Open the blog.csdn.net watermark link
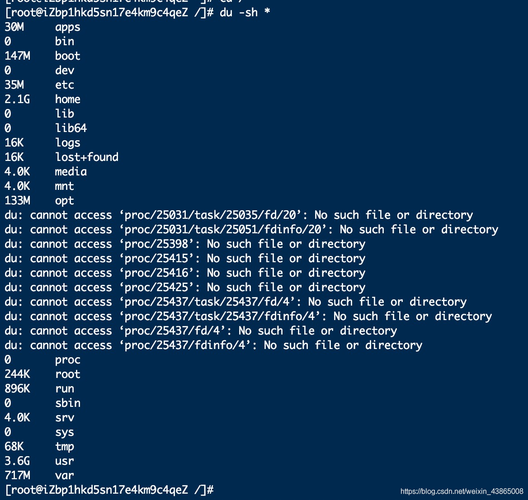 click(462, 491)
